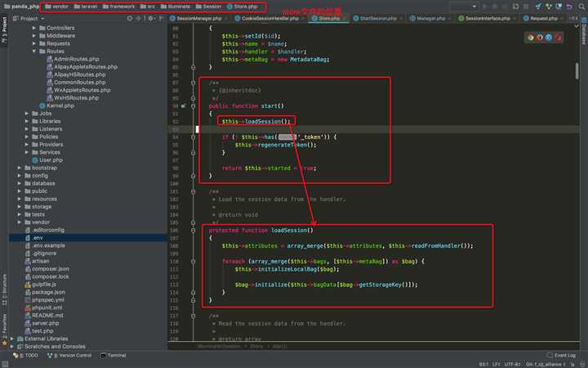588x368 pixels.
Task: Expand the Jobs folder
Action: 27,114
